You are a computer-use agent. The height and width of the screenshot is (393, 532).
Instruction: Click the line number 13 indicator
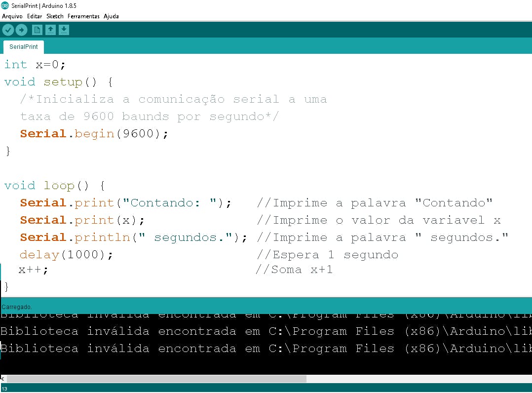tap(5, 390)
